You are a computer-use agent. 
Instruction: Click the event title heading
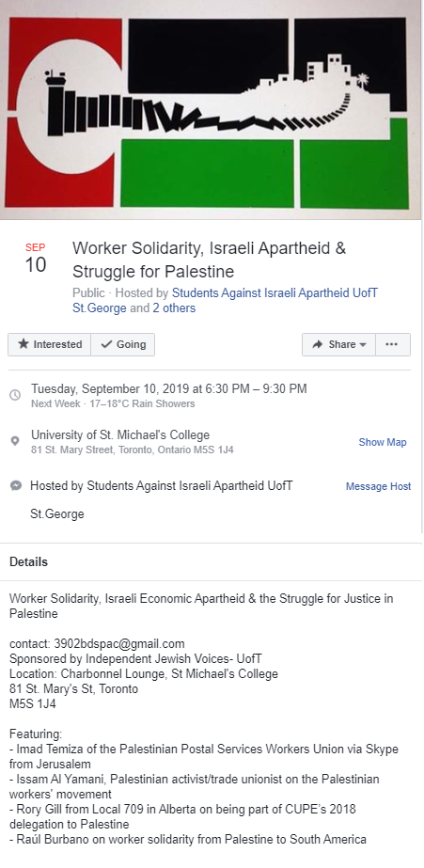coord(210,260)
